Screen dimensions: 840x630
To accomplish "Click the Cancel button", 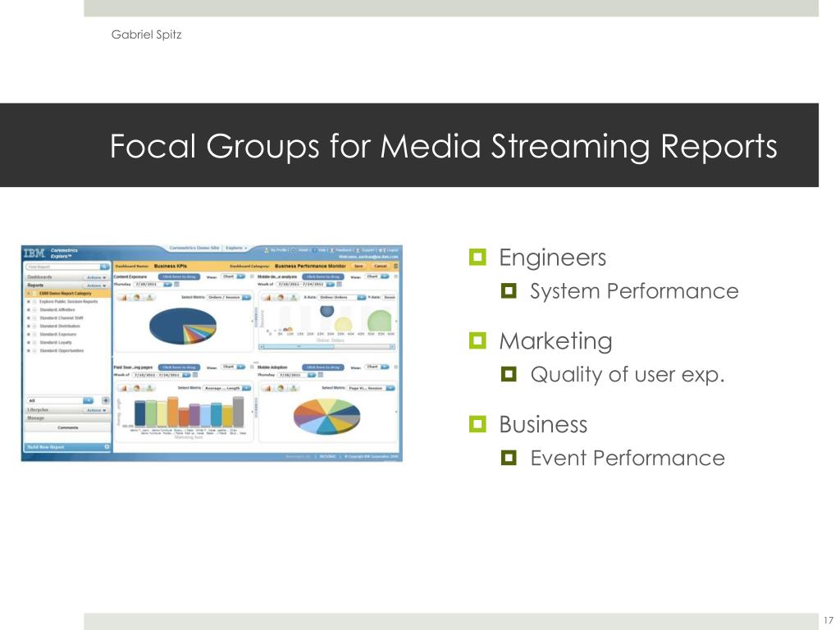I will pos(380,266).
